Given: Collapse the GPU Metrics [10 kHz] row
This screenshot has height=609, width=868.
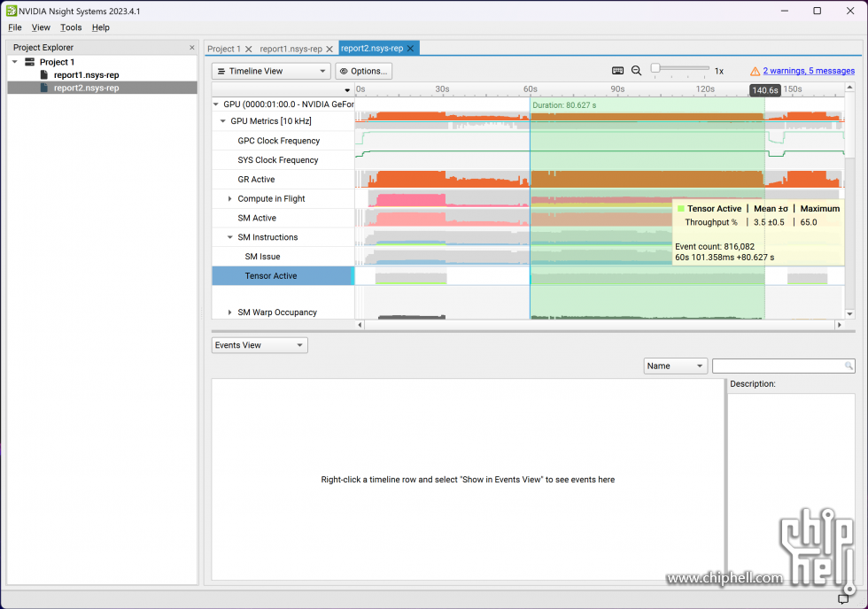Looking at the screenshot, I should tap(223, 121).
